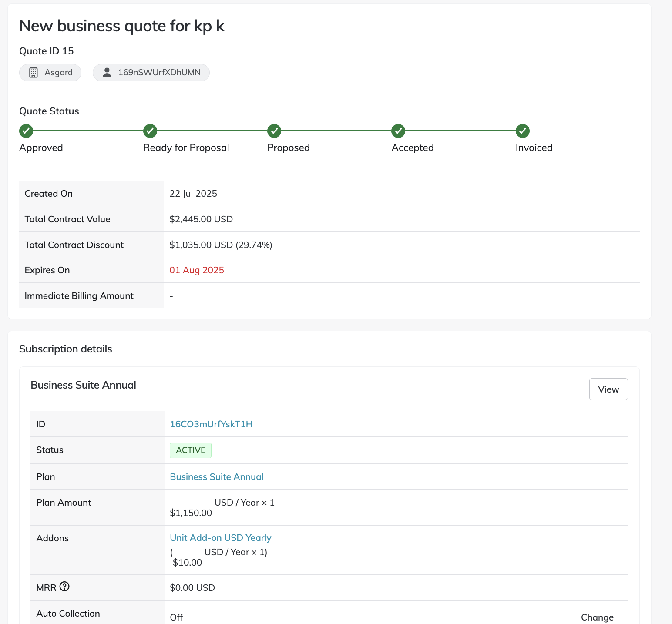The height and width of the screenshot is (624, 672).
Task: Click the building icon in the Asgard chip
Action: (x=34, y=73)
